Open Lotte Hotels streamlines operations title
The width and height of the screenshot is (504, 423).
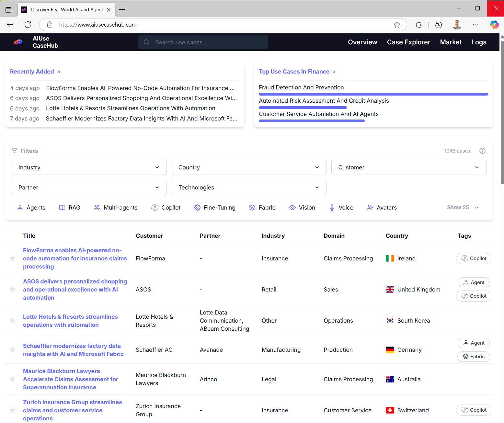click(x=70, y=321)
